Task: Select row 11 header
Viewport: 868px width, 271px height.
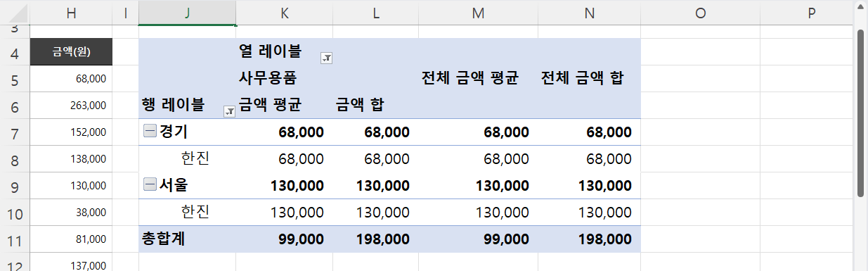Action: 15,239
